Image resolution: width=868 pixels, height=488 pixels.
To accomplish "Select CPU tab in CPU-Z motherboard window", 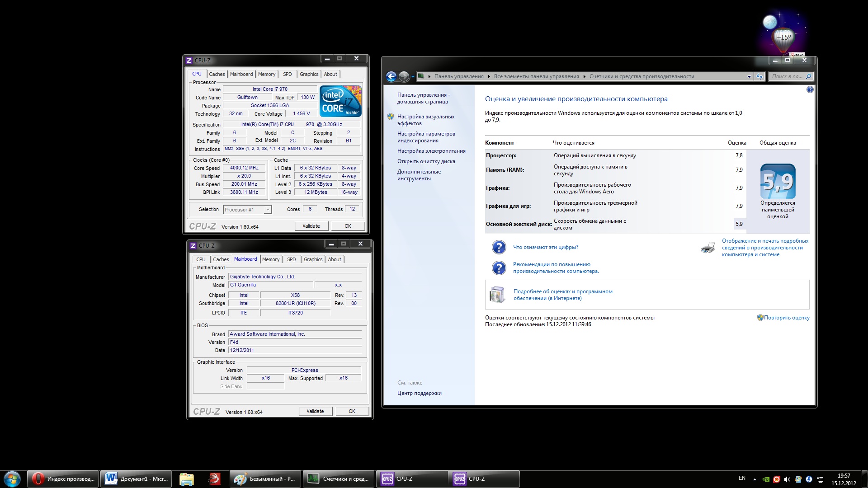I will point(201,259).
